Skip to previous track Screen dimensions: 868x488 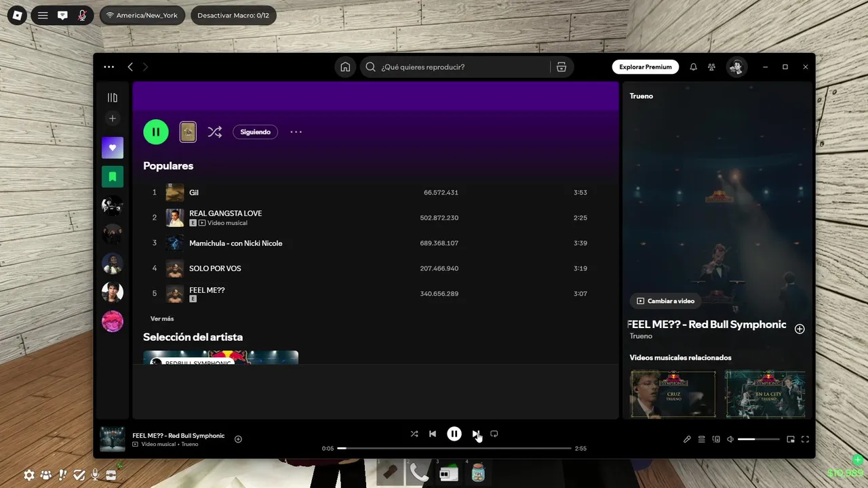click(433, 434)
